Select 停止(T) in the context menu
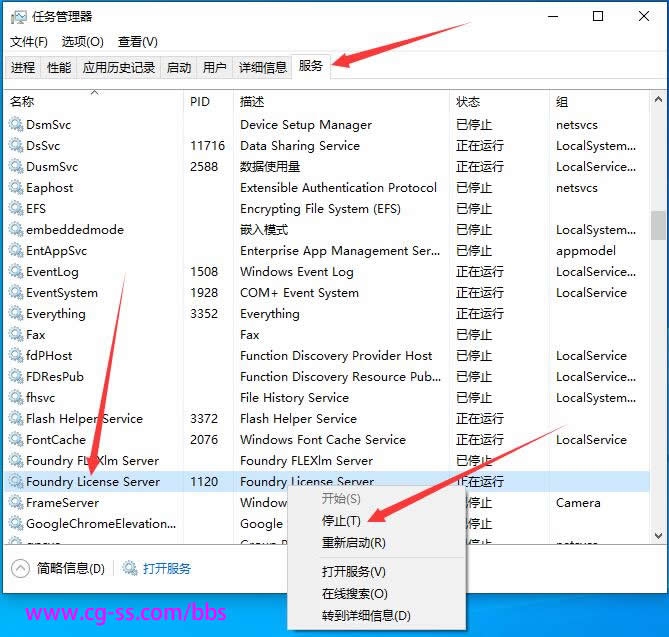Screen dimensions: 669x637 coord(341,520)
